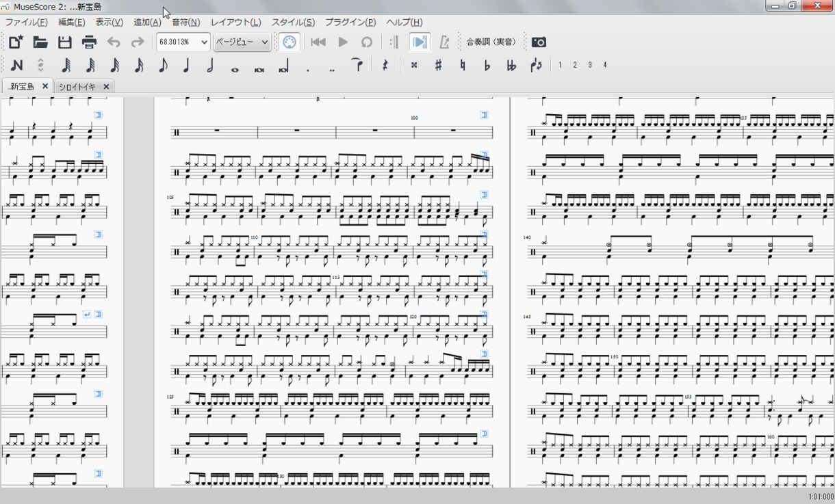Toggle the pan score during playback button
This screenshot has width=835, height=504.
pos(420,42)
